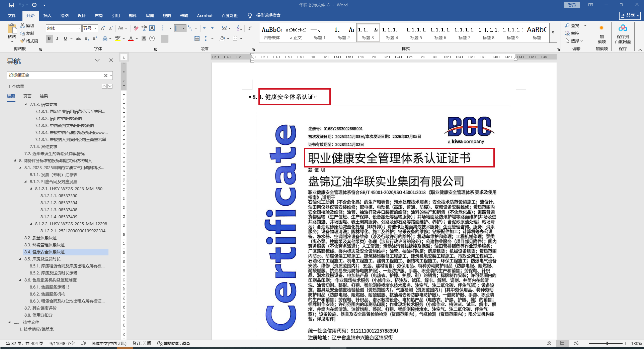644x349 pixels.
Task: Toggle justify paragraph alignment
Action: coord(189,38)
